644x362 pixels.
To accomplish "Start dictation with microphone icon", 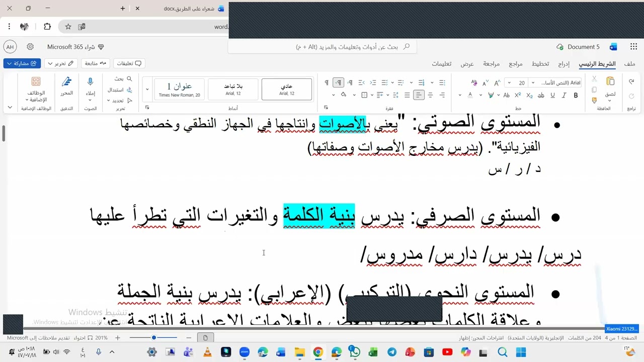I will point(90,82).
